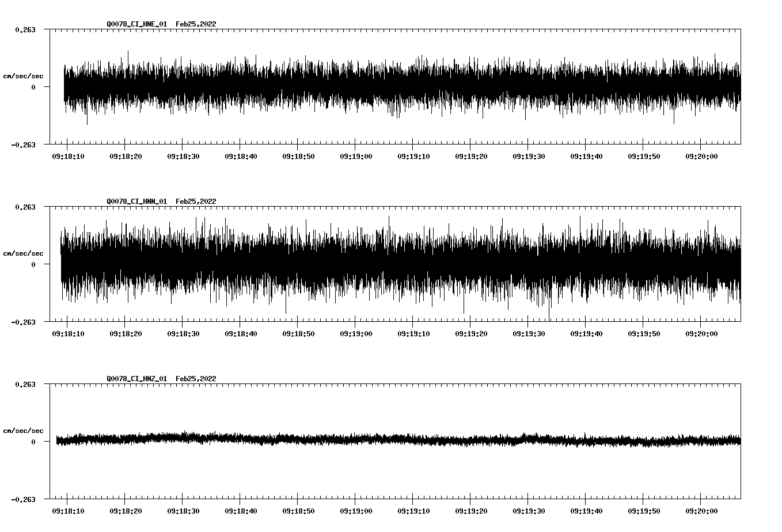Select the -0.263 lower limit on HNE plot
This screenshot has height=532, width=782.
pyautogui.click(x=23, y=145)
